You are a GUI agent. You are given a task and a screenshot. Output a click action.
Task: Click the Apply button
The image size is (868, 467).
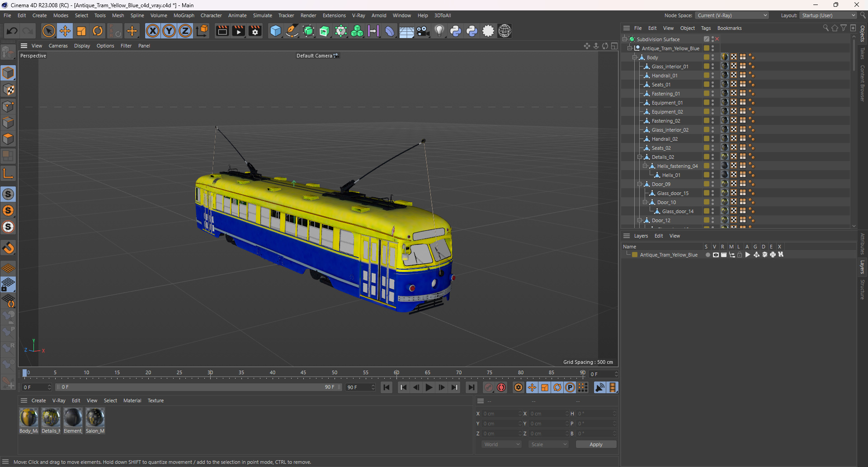click(595, 444)
